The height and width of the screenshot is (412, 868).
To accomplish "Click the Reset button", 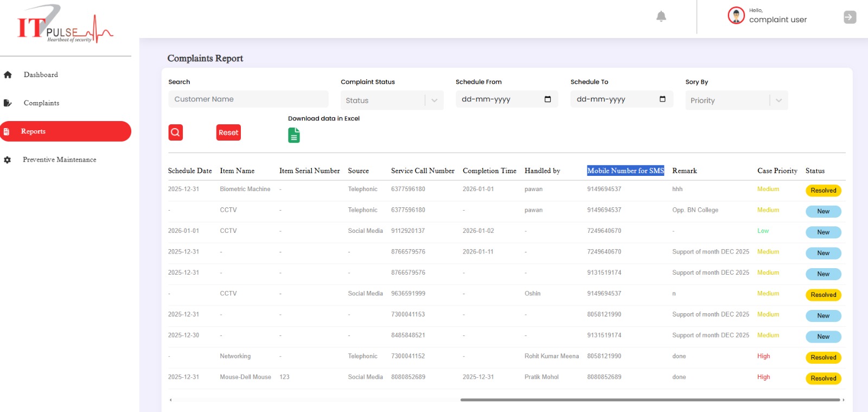I will (228, 132).
